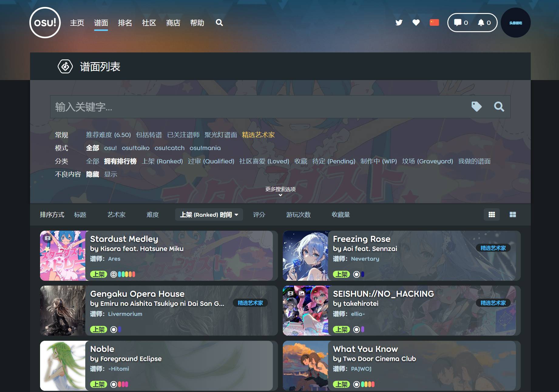This screenshot has width=559, height=392.
Task: Switch to compact grid view icon
Action: (x=492, y=215)
